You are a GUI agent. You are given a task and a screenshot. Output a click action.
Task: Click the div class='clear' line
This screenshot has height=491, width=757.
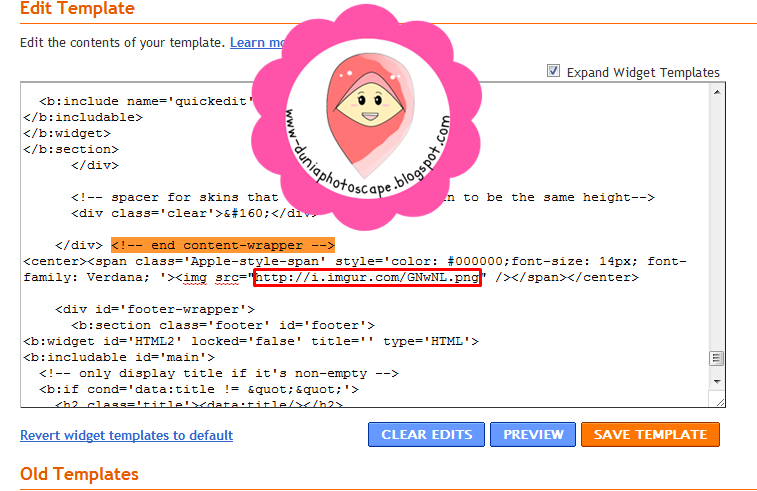pos(194,213)
